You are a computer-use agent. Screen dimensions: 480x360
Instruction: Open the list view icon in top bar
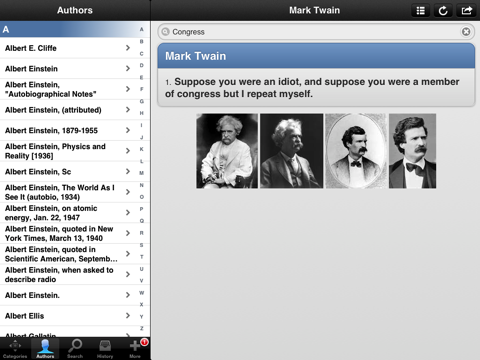point(421,11)
